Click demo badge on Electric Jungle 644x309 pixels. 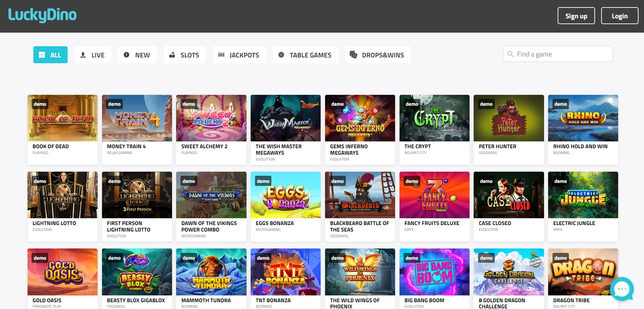[561, 181]
